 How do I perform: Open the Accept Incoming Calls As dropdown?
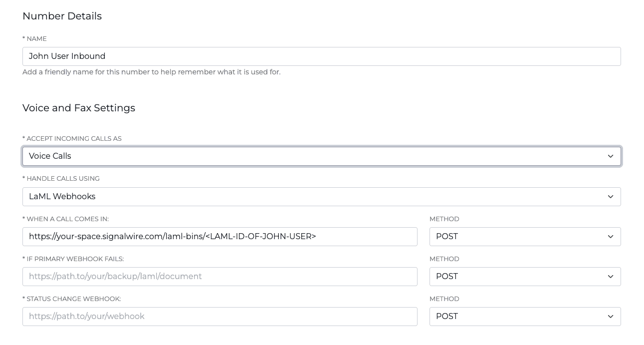pos(321,156)
